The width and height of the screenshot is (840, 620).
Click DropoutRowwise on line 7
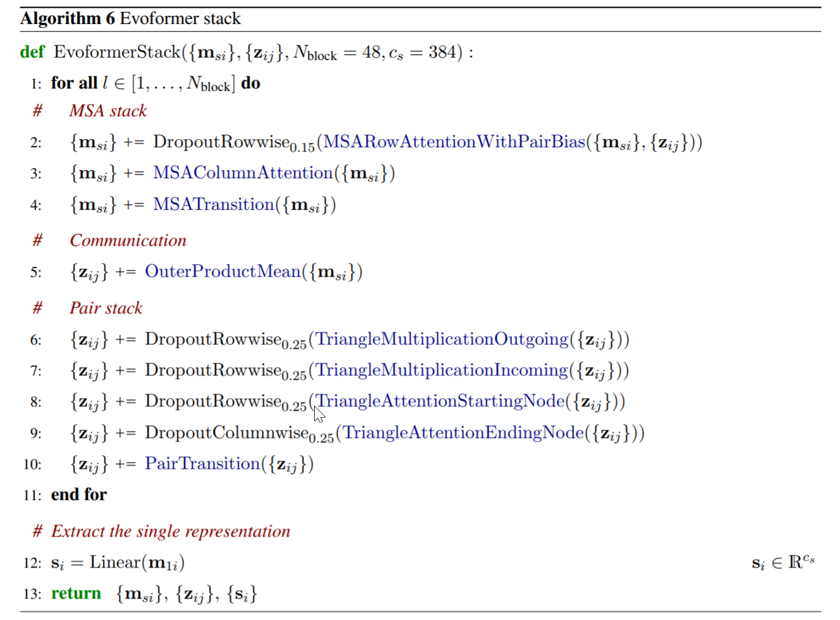tap(213, 370)
